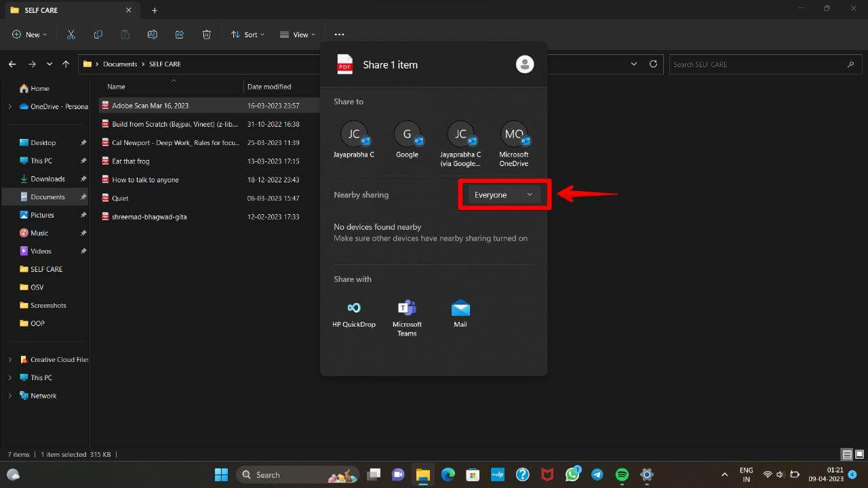The width and height of the screenshot is (868, 488).
Task: Open Spotify from the taskbar
Action: coord(622,474)
